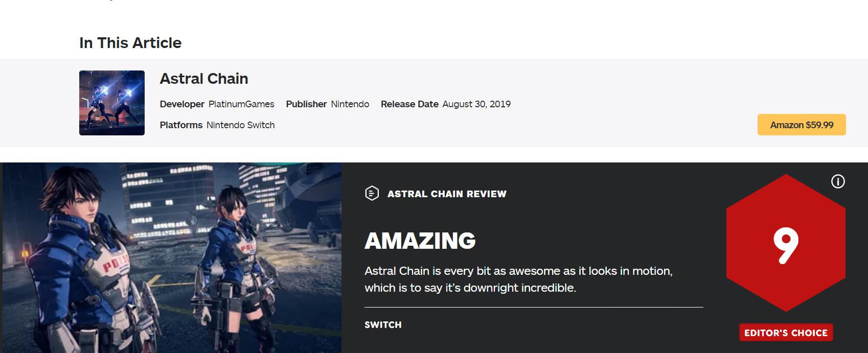Click the red hexagon score 9
Image resolution: width=868 pixels, height=353 pixels.
(x=786, y=243)
